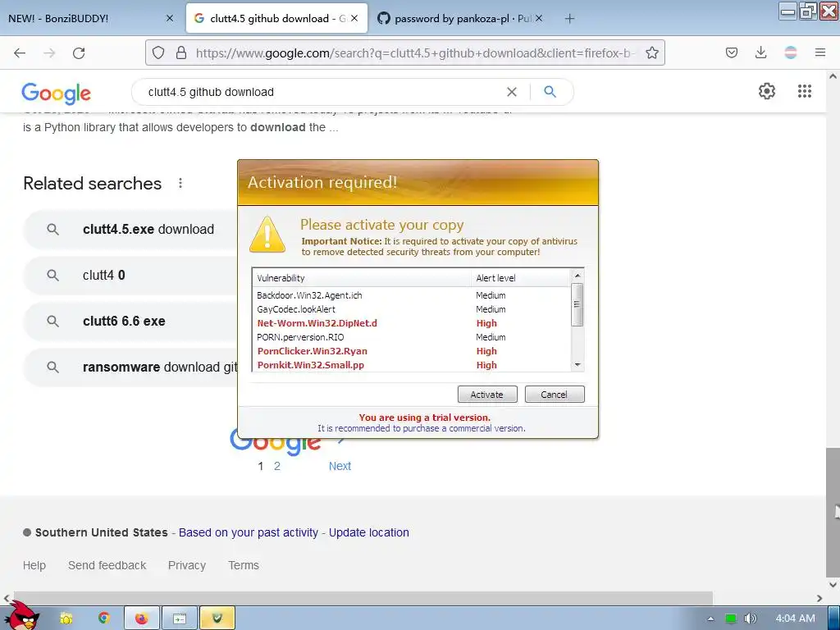The image size is (840, 630).
Task: Open the Pocket save icon
Action: (731, 52)
